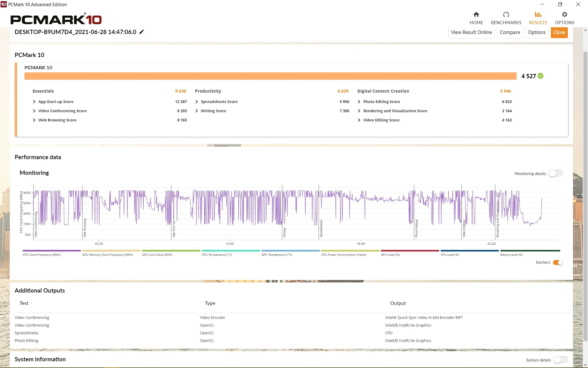
Task: Open the result Options button
Action: pyautogui.click(x=537, y=32)
